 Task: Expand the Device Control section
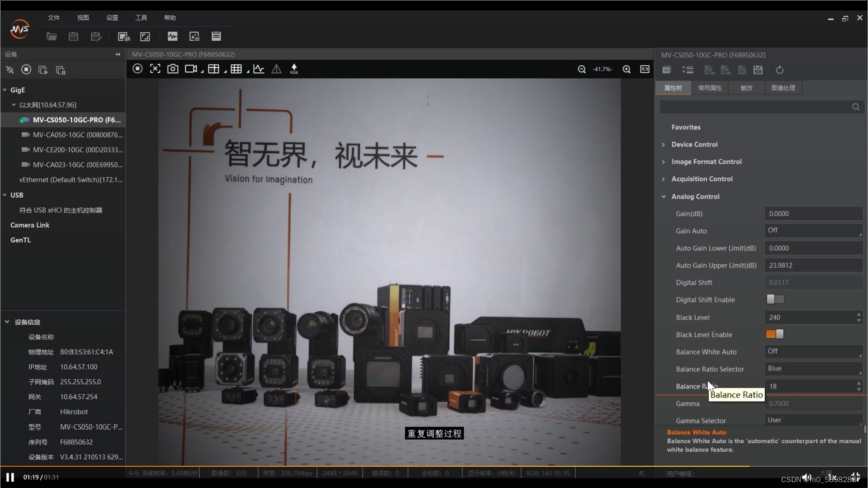pos(663,144)
